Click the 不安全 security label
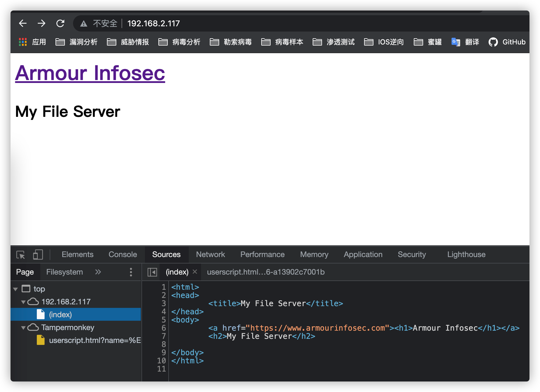The image size is (540, 392). 105,23
